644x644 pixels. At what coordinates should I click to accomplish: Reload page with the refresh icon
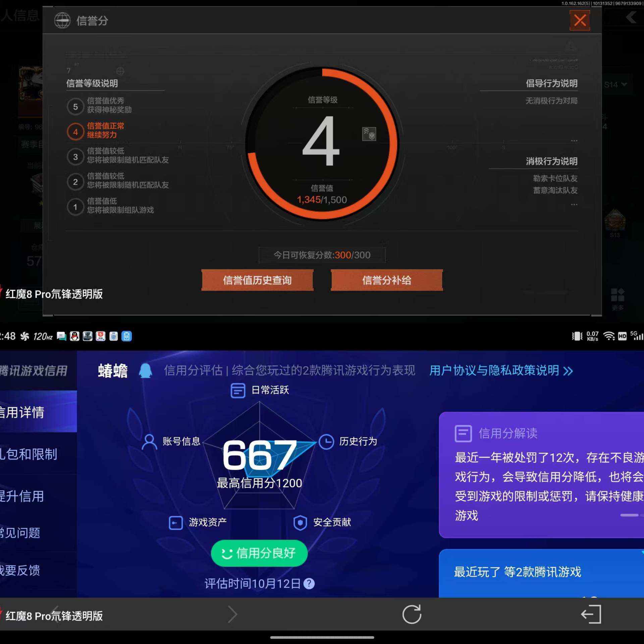(x=412, y=614)
